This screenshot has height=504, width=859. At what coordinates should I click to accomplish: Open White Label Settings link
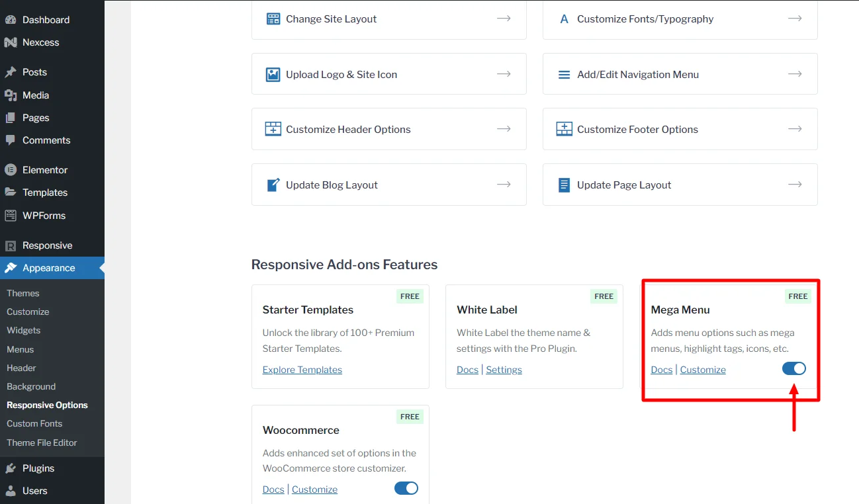504,370
